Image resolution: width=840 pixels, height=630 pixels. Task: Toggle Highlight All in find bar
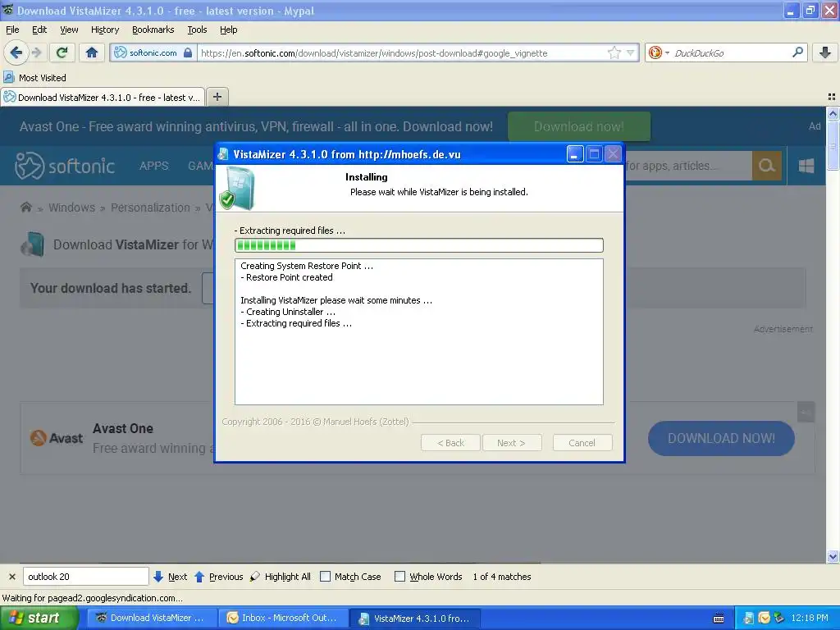281,577
